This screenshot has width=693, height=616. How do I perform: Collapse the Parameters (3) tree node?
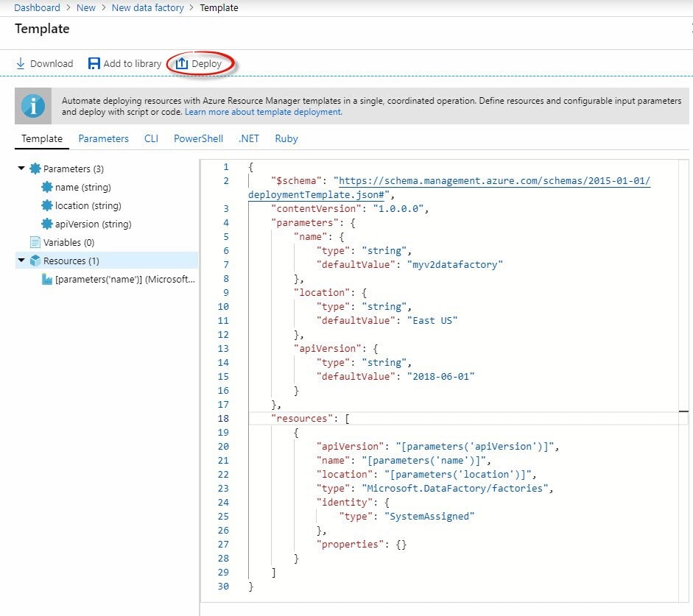tap(21, 169)
